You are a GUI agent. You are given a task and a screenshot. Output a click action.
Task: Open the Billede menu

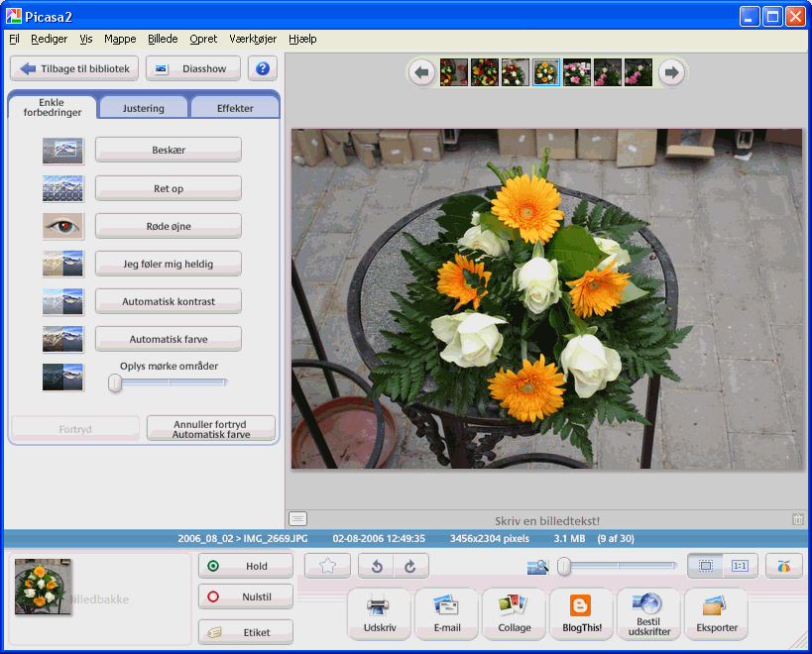(163, 39)
